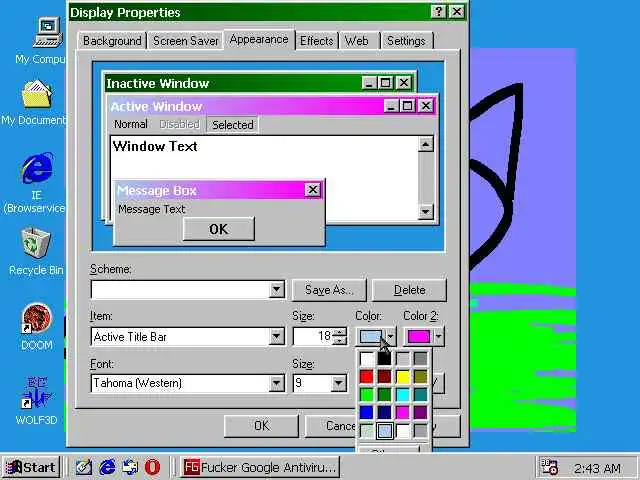This screenshot has width=640, height=480.
Task: Switch to the Background tab
Action: (112, 41)
